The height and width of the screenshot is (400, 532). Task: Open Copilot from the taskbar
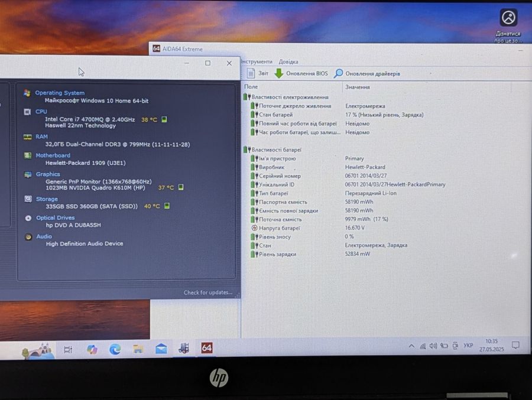pyautogui.click(x=92, y=349)
